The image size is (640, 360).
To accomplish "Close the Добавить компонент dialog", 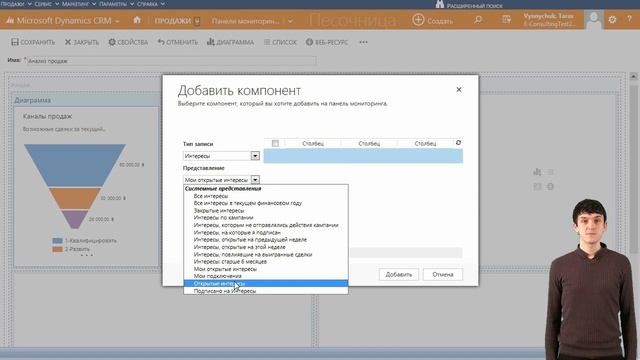I will point(459,89).
